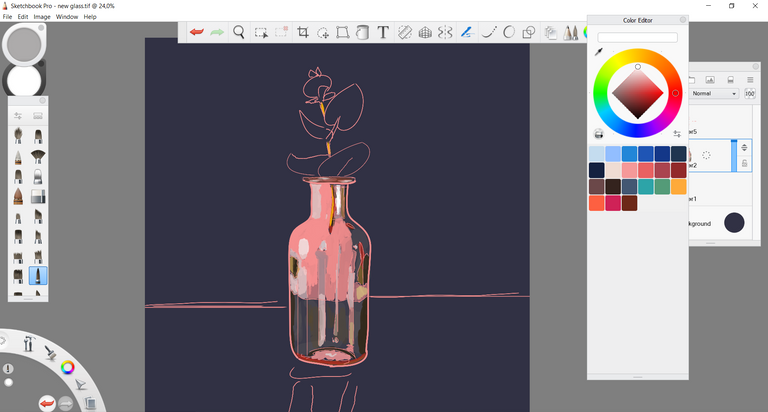This screenshot has width=768, height=412.
Task: Enable the Symmetry tool
Action: 445,32
